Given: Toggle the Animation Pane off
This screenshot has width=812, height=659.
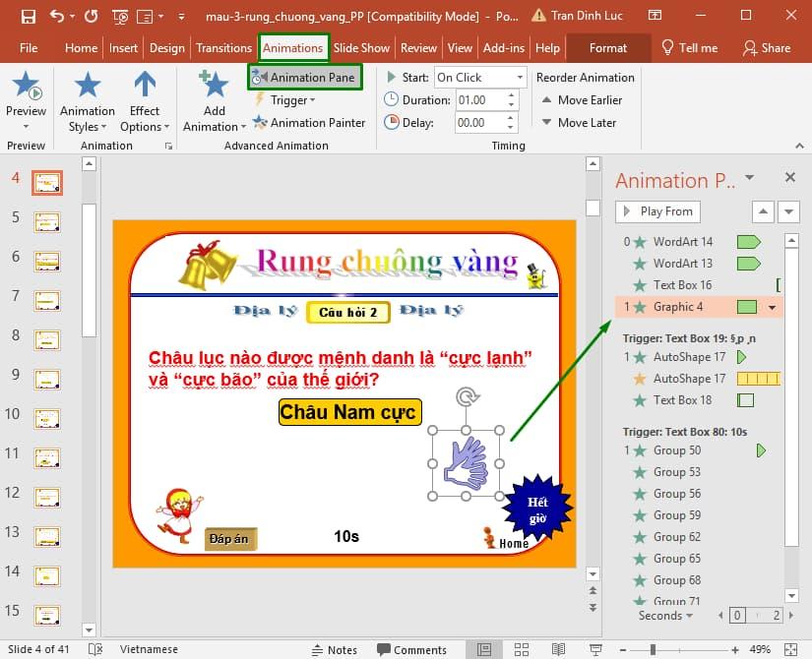Looking at the screenshot, I should click(x=304, y=76).
